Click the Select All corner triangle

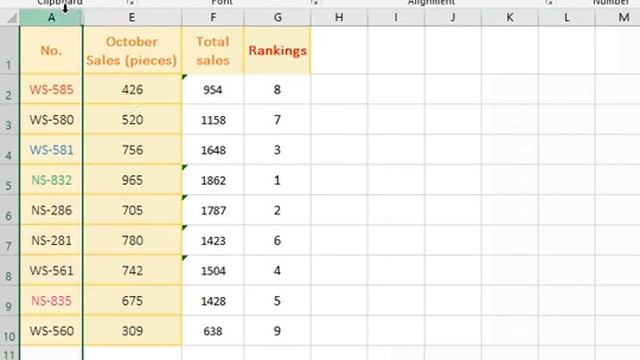[11, 18]
